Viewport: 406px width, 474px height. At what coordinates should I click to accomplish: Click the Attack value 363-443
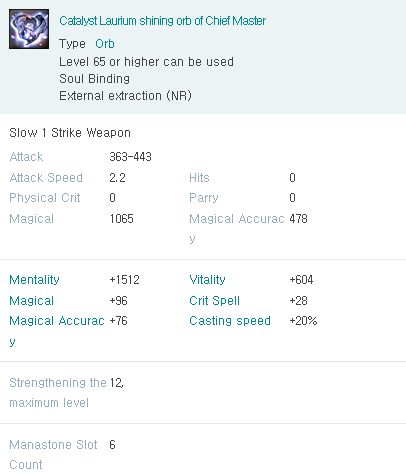click(x=130, y=157)
